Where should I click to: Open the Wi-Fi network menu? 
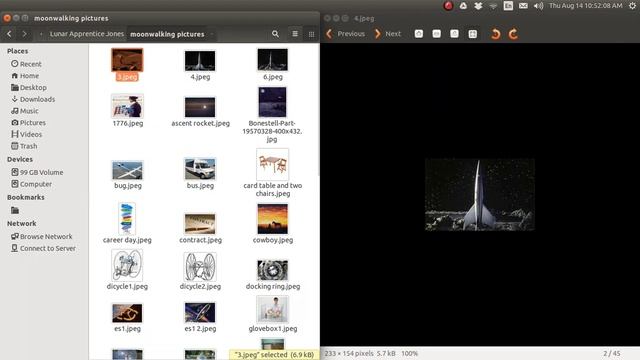point(493,6)
